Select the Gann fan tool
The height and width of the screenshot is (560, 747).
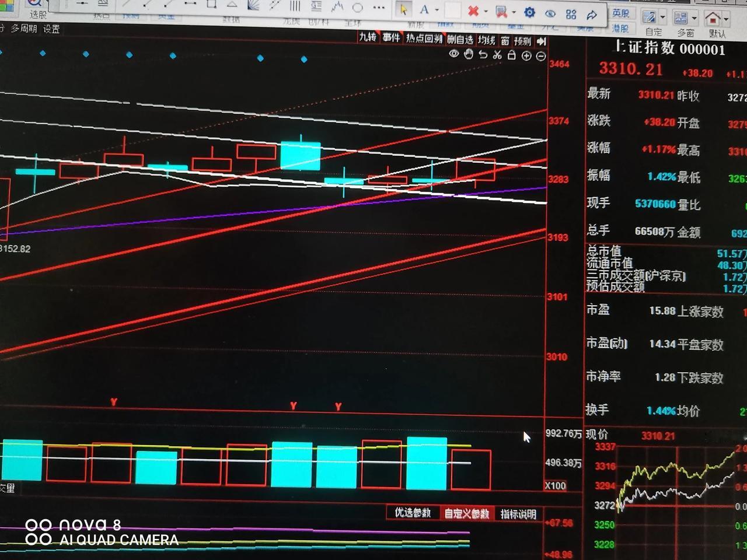point(253,5)
